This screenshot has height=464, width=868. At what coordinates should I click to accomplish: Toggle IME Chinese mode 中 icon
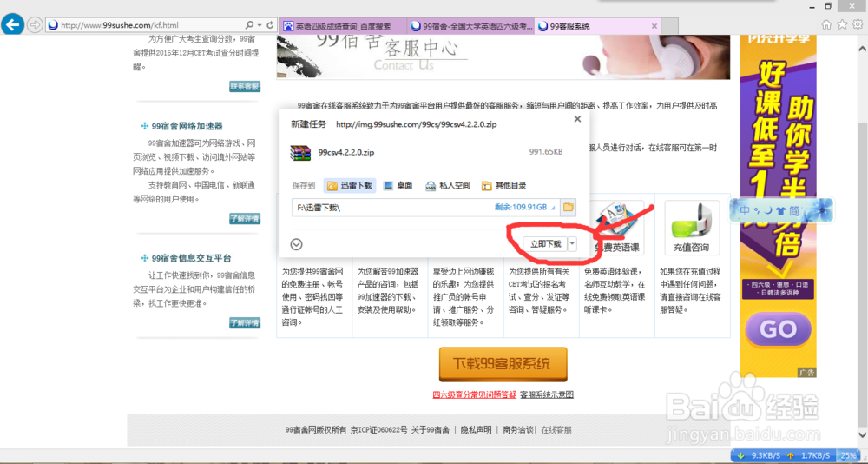[x=744, y=210]
